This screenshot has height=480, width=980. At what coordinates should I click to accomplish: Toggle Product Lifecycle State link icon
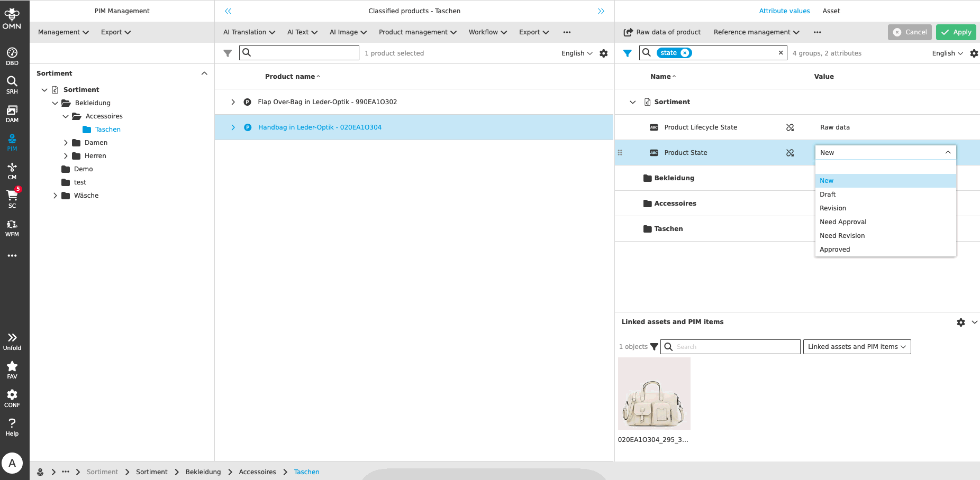(x=790, y=127)
